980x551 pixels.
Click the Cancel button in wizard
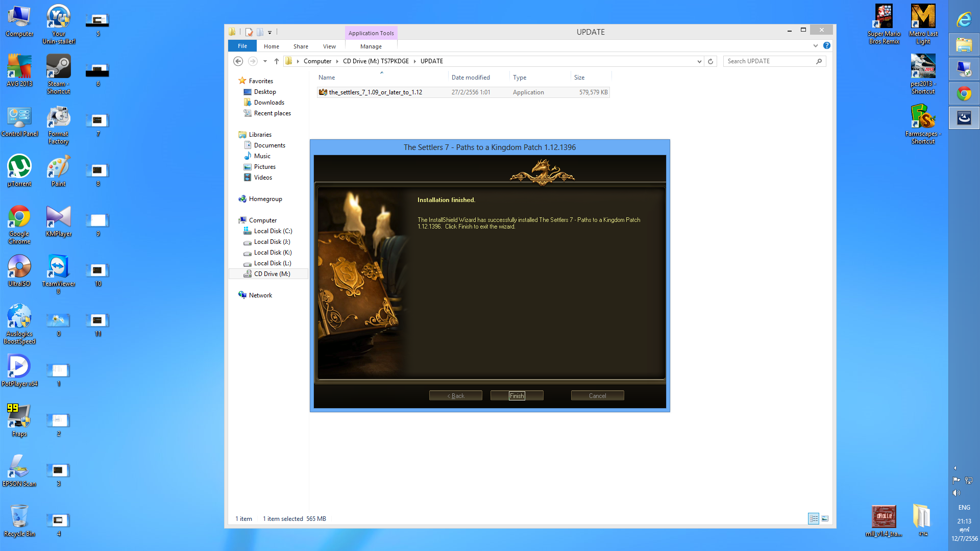597,395
